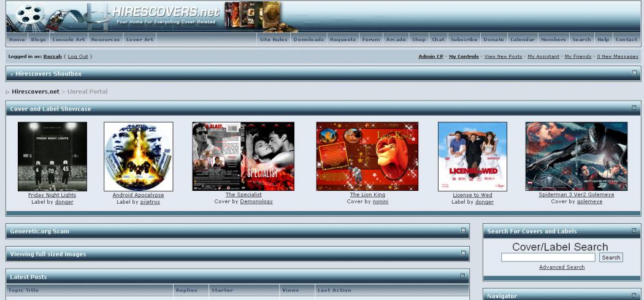This screenshot has height=300, width=644.
Task: View The Lion King cover thumbnail
Action: tap(367, 156)
